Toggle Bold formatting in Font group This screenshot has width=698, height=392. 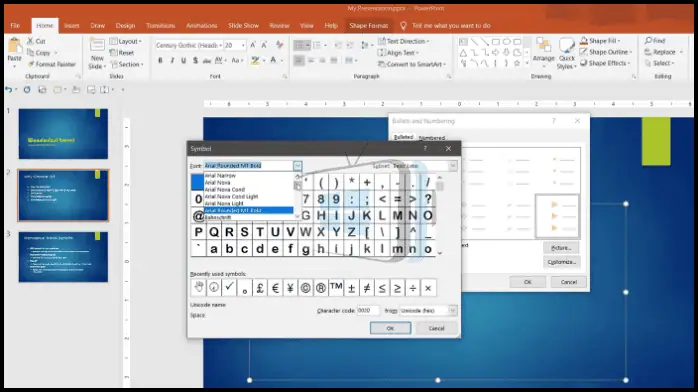pyautogui.click(x=160, y=61)
